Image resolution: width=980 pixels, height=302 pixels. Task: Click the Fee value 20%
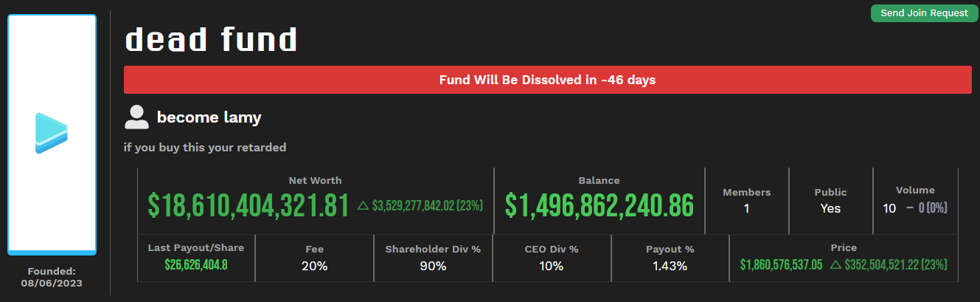pos(314,266)
